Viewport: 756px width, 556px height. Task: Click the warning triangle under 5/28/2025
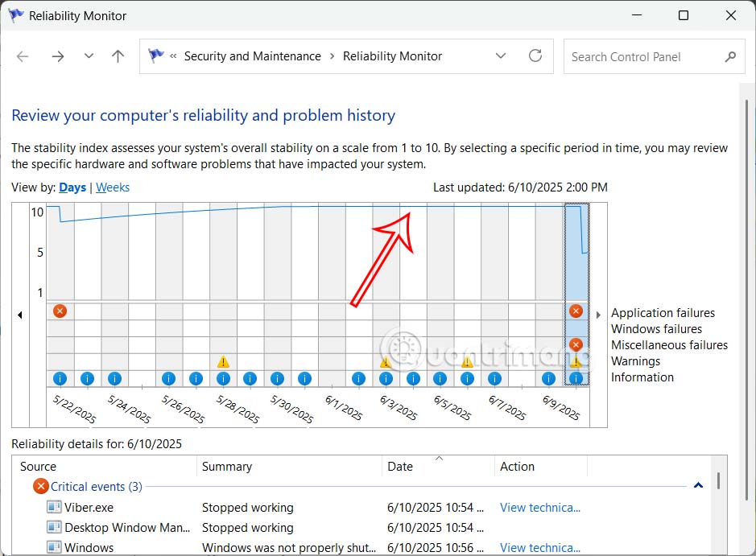click(223, 363)
